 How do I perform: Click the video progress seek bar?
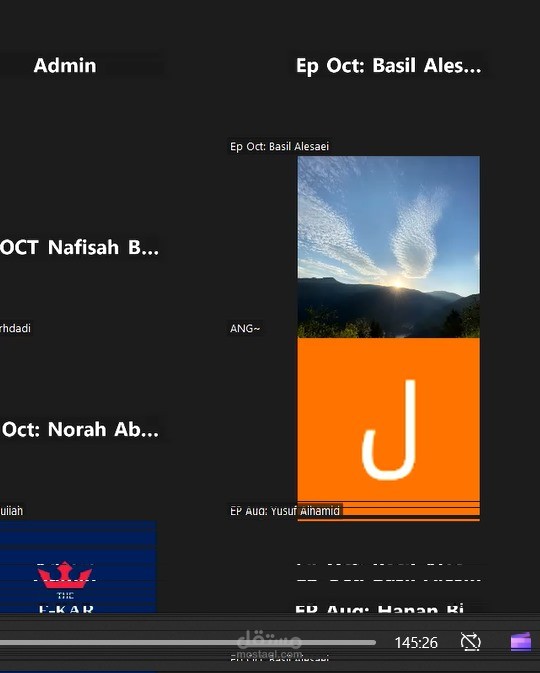point(188,643)
